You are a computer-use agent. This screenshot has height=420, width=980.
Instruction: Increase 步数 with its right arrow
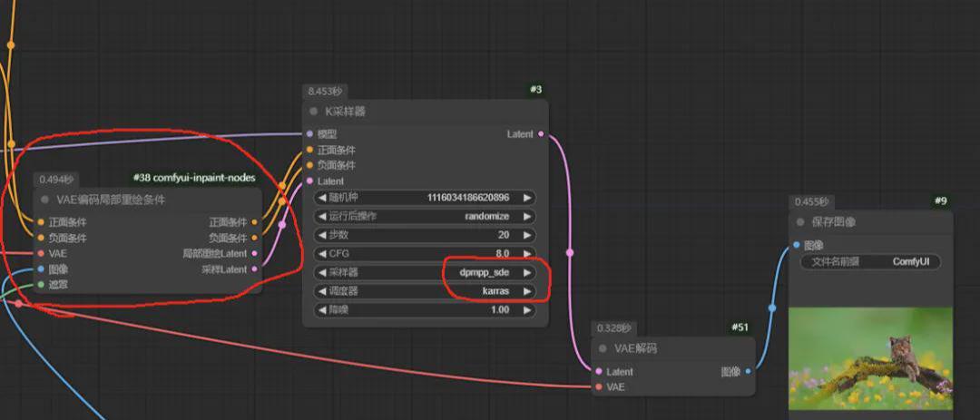click(526, 235)
